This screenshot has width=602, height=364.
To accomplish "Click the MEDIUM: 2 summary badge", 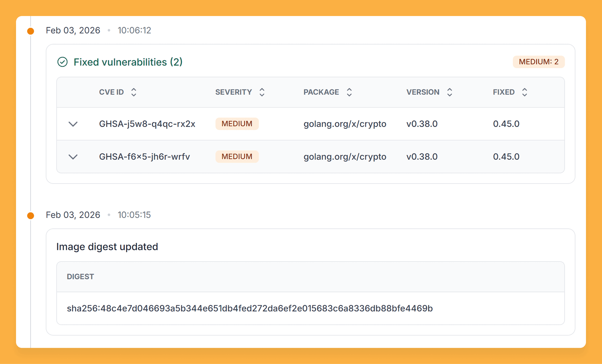I will click(x=539, y=62).
